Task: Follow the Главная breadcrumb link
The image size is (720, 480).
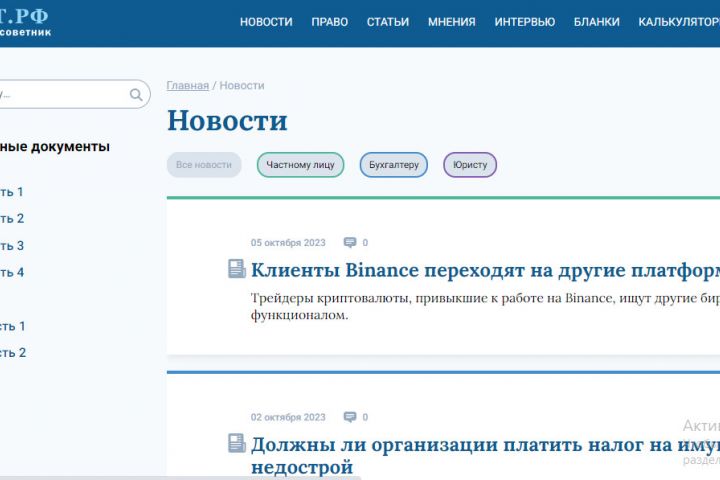Action: click(x=187, y=85)
